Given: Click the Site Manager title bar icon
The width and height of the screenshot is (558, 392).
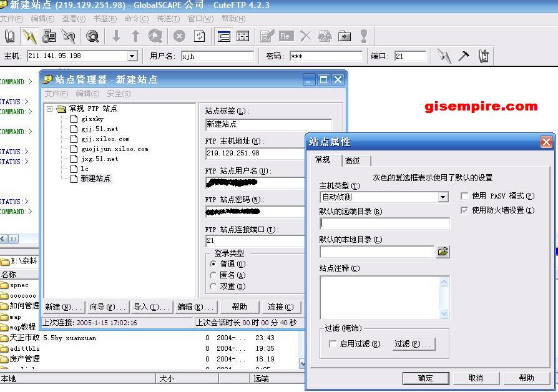Looking at the screenshot, I should tap(47, 79).
